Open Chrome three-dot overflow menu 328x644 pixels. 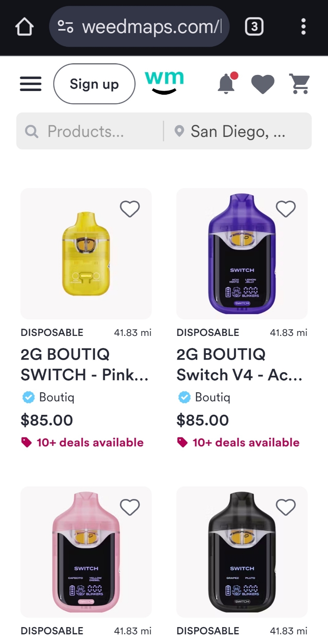tap(303, 27)
